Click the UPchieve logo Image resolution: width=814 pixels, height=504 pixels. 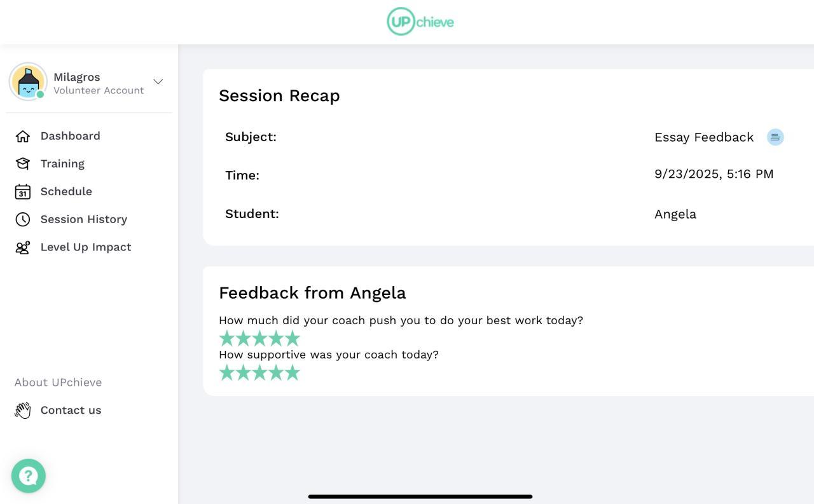click(x=420, y=22)
